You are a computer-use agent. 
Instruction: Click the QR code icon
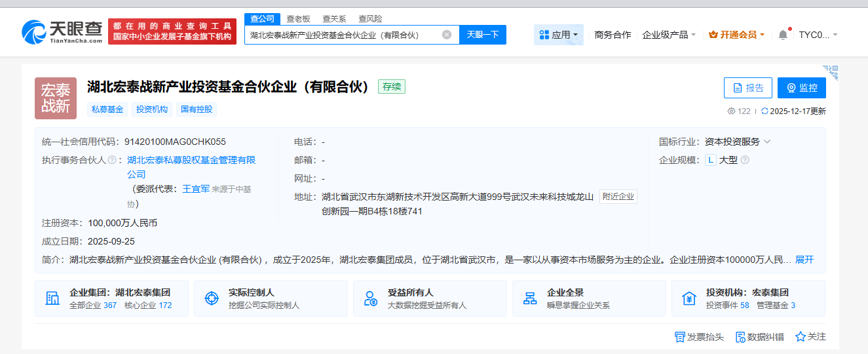click(830, 71)
